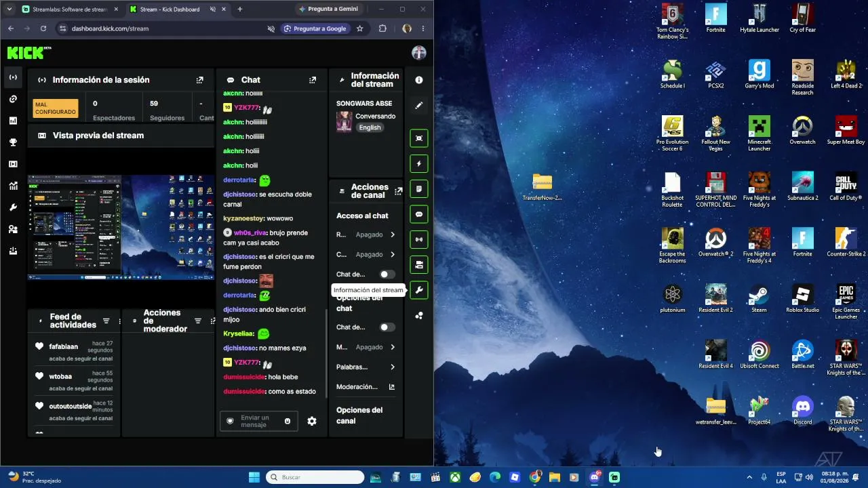Viewport: 868px width, 488px height.
Task: Select the plutonium desktop icon
Action: [x=672, y=299]
